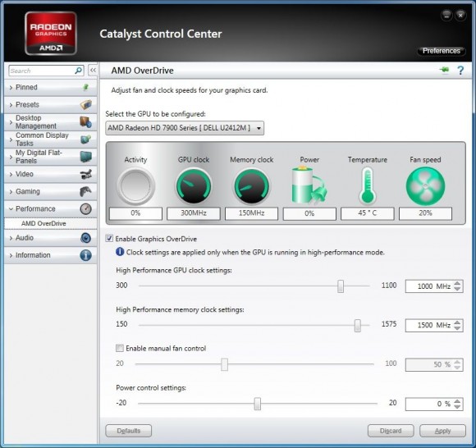
Task: Click the Information blue i icon
Action: [86, 255]
